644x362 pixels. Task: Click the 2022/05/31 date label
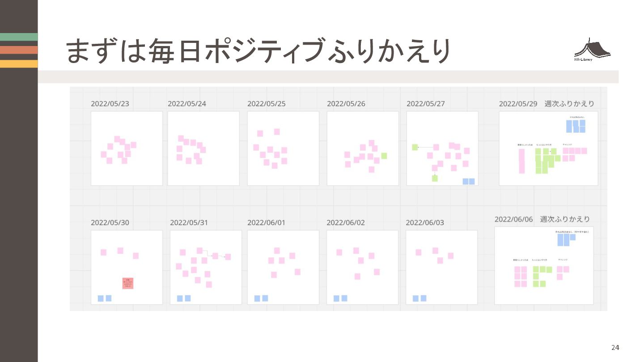pos(189,223)
